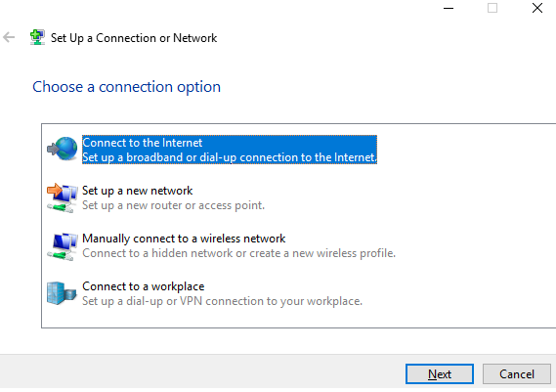Select the Connect to the Internet option
The height and width of the screenshot is (392, 556).
[x=143, y=143]
